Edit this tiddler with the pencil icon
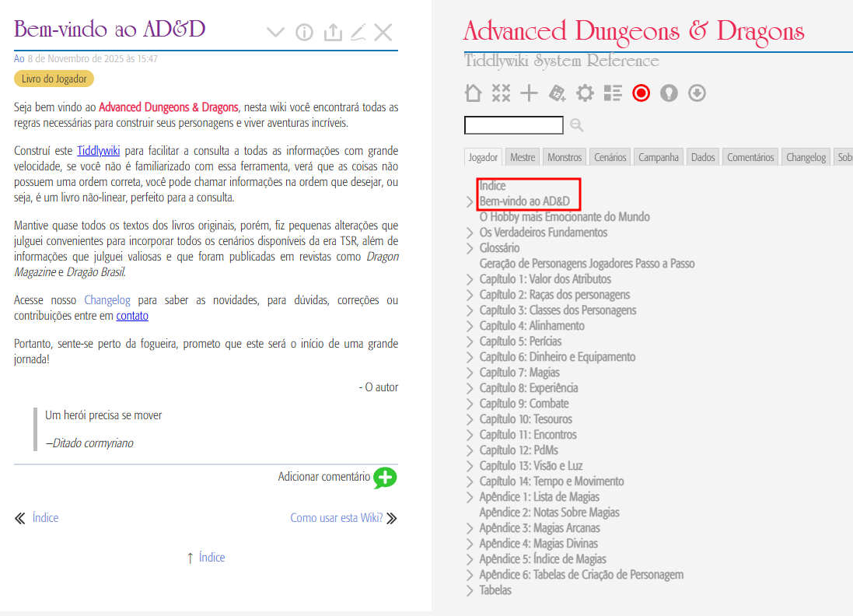853x616 pixels. click(358, 32)
